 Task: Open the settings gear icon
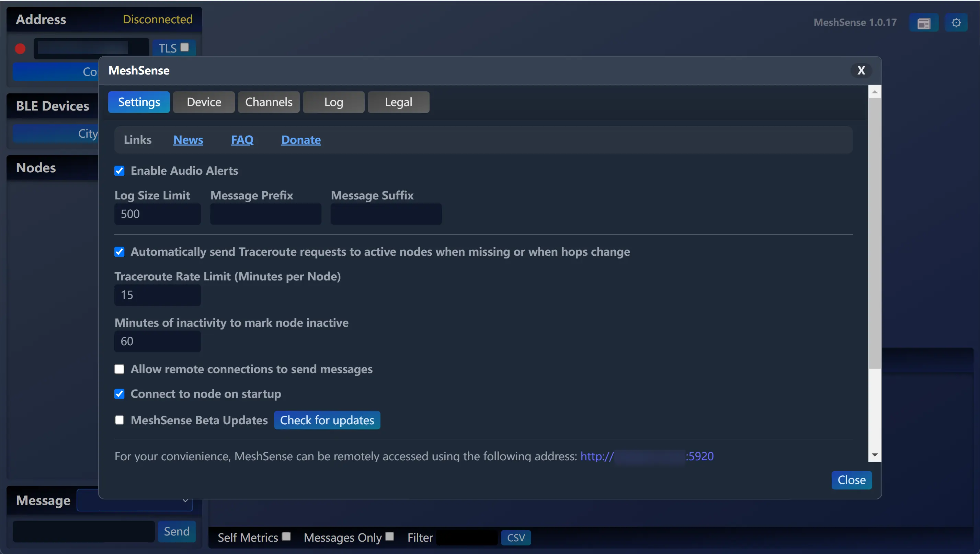[x=956, y=22]
